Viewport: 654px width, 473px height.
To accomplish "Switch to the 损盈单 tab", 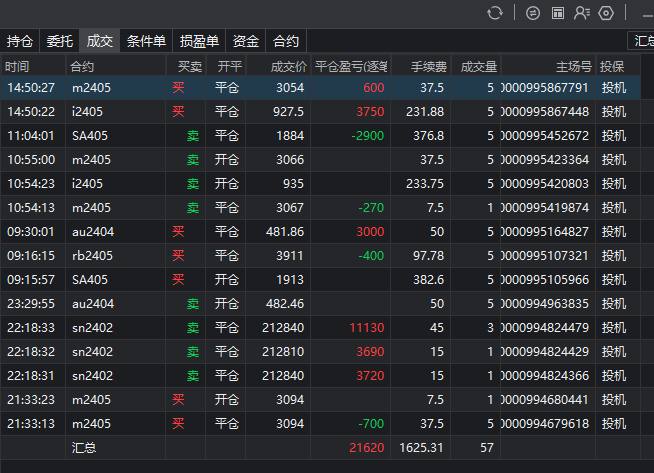I will (199, 41).
